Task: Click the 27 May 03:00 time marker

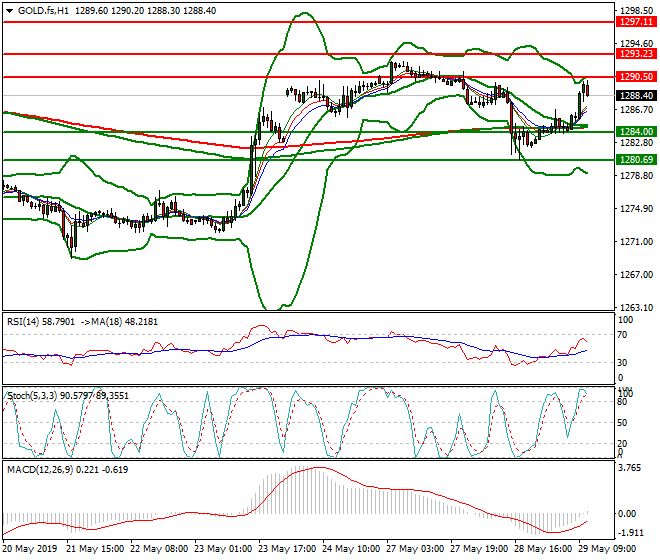Action: pos(415,549)
